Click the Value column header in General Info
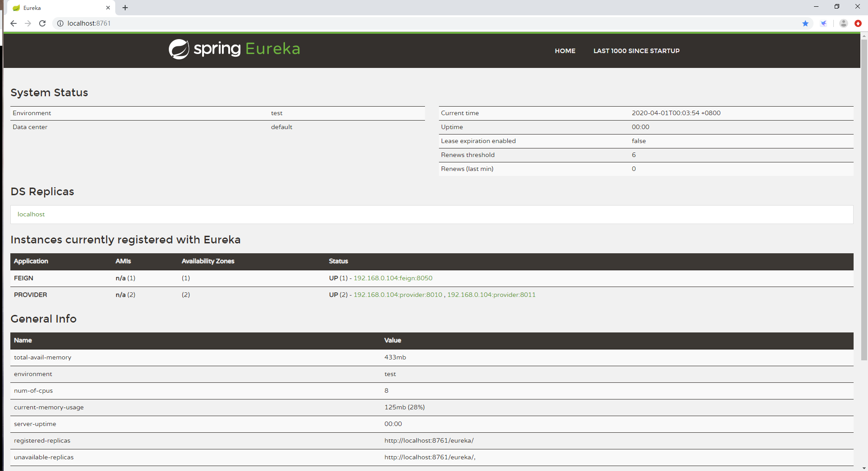The width and height of the screenshot is (868, 471). click(393, 340)
